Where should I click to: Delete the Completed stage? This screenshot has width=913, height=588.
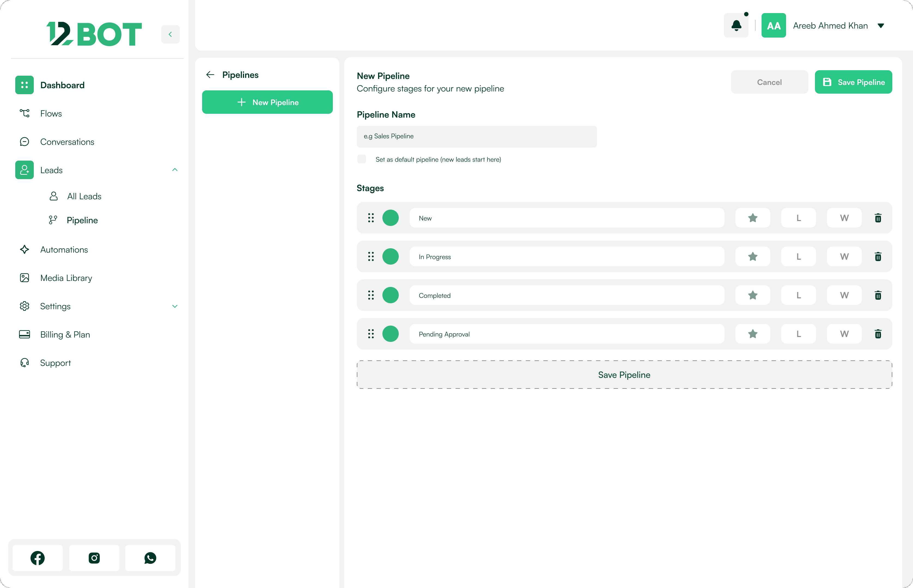[878, 295]
